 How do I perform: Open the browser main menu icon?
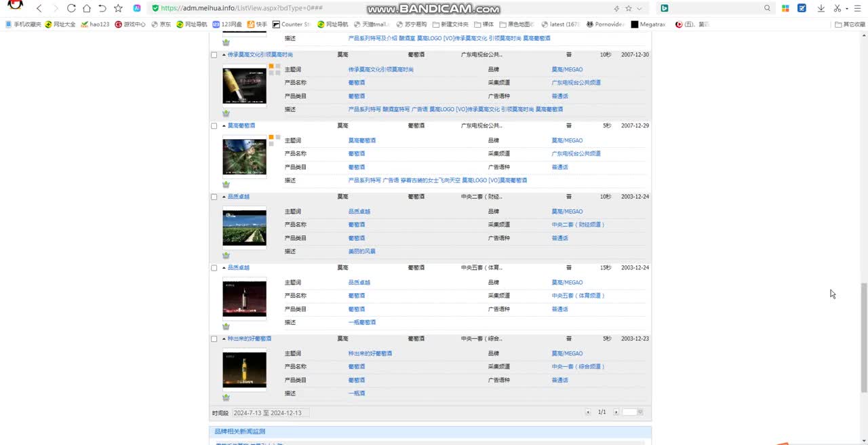pyautogui.click(x=857, y=8)
